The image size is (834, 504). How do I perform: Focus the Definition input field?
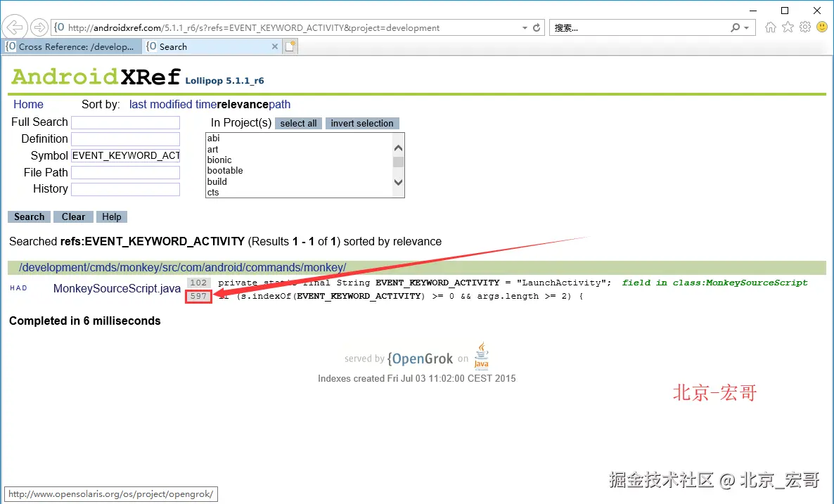coord(126,139)
